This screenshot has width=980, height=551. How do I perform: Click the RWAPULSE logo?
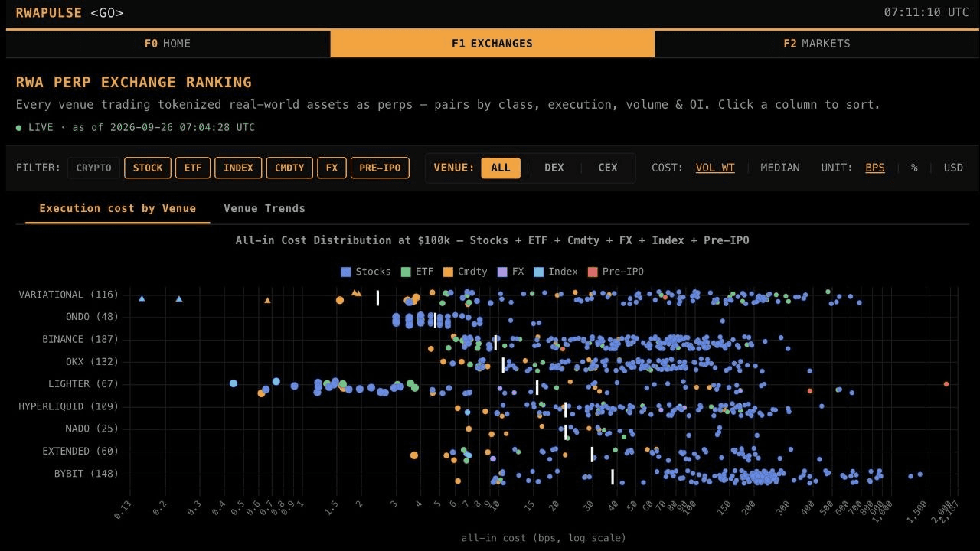(48, 12)
